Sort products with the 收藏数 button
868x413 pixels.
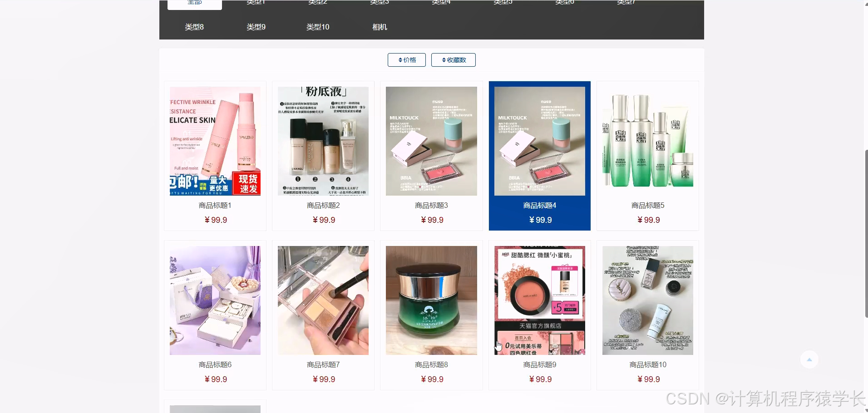pos(453,60)
